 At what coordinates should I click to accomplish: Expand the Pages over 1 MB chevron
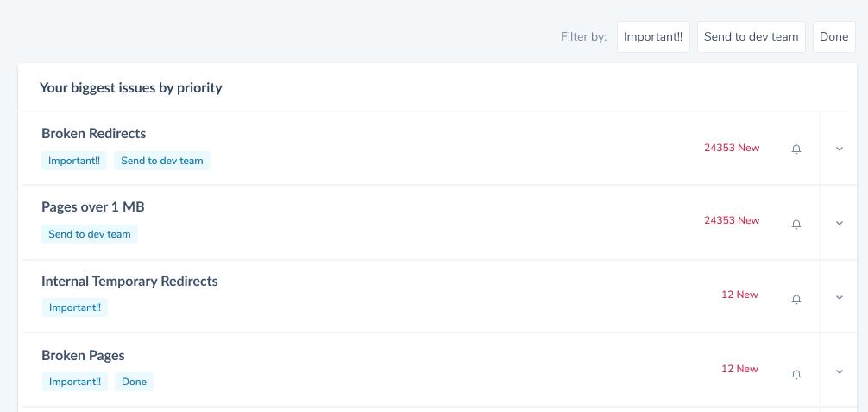coord(840,223)
